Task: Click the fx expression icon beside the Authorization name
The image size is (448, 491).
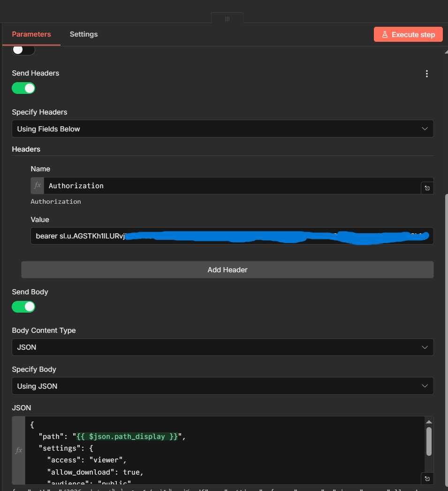Action: pyautogui.click(x=38, y=186)
